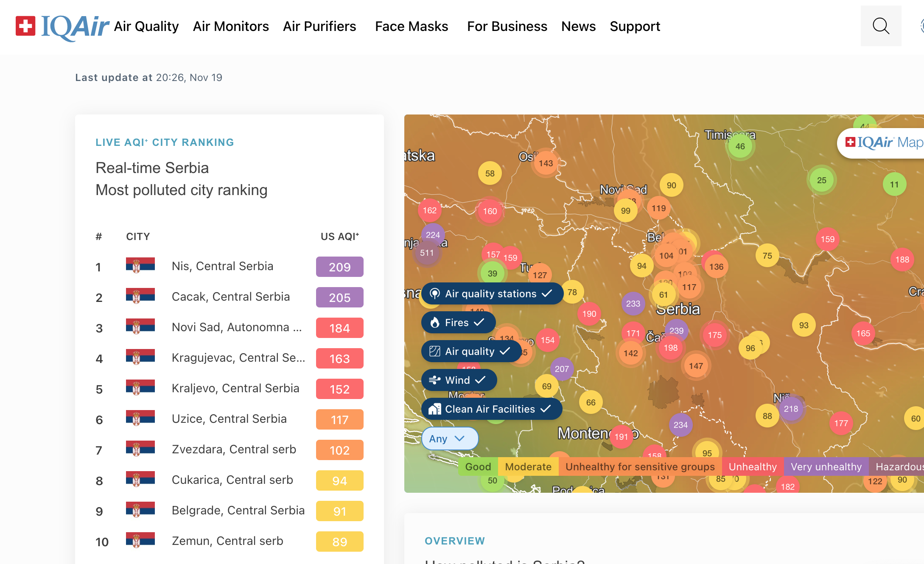
Task: Toggle the Air quality stations layer
Action: (492, 293)
